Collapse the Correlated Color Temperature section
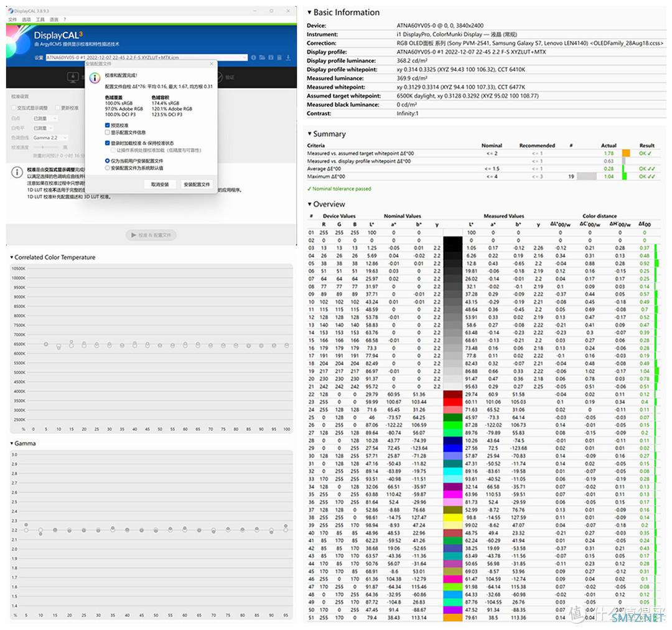Viewport: 672px width, 630px height. (x=12, y=257)
